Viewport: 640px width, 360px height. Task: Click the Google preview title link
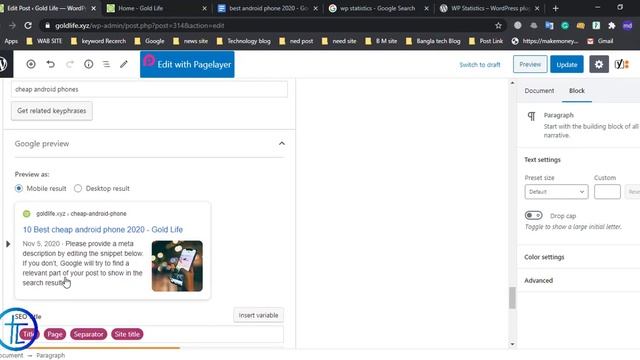(103, 229)
